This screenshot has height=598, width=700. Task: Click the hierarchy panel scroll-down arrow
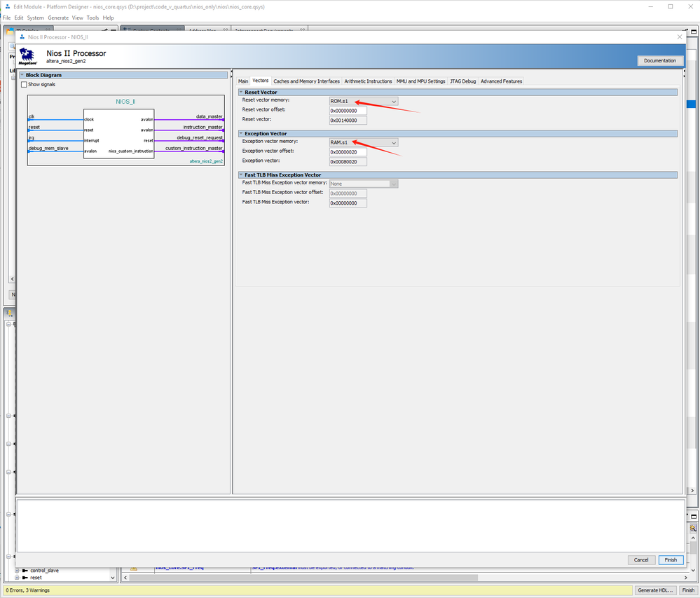click(x=113, y=578)
